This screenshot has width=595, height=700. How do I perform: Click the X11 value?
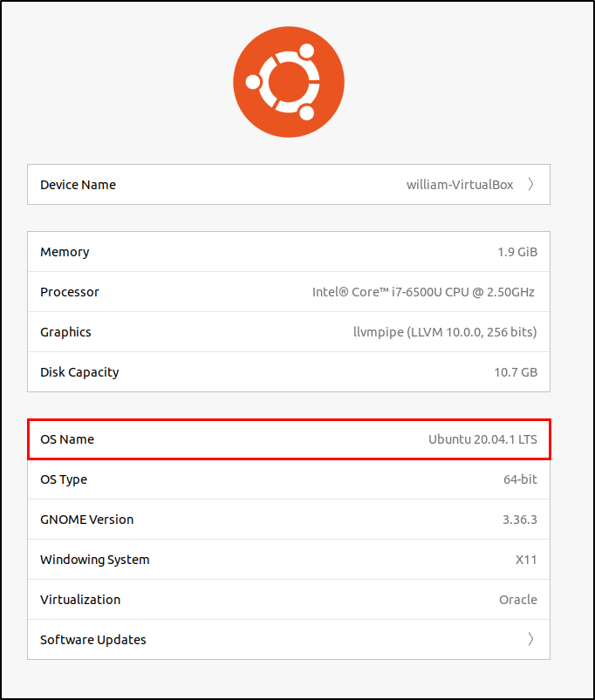pos(526,560)
